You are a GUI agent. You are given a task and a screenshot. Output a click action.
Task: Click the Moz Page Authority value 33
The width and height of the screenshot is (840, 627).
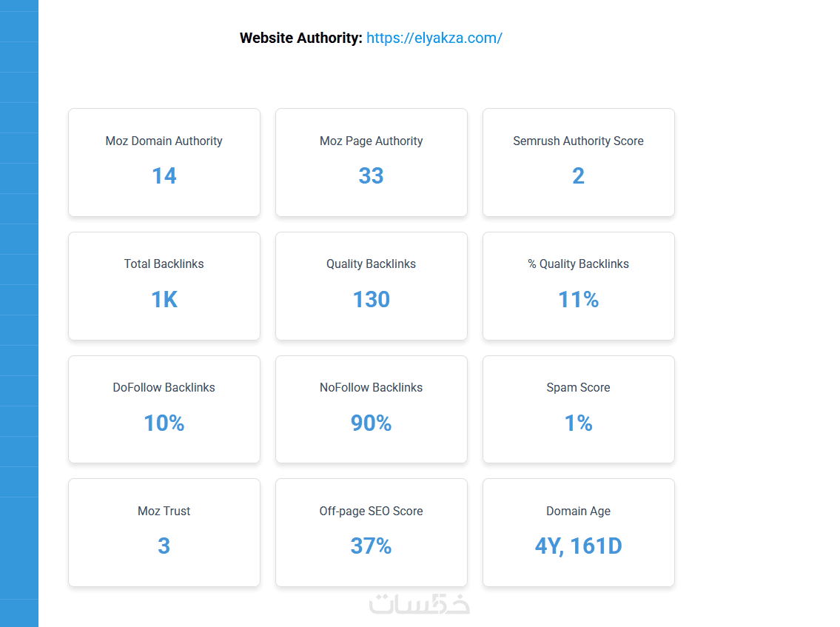[371, 176]
